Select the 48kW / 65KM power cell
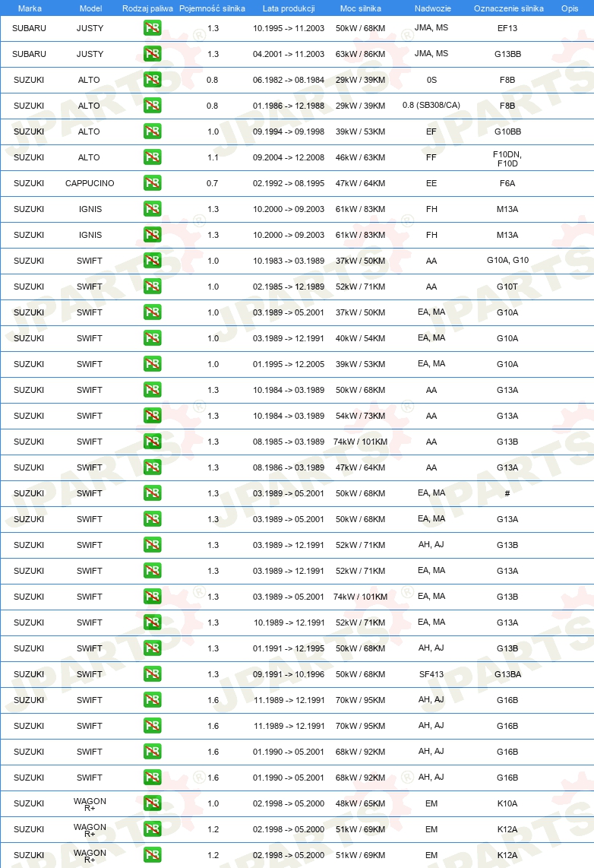594x868 pixels. point(361,803)
